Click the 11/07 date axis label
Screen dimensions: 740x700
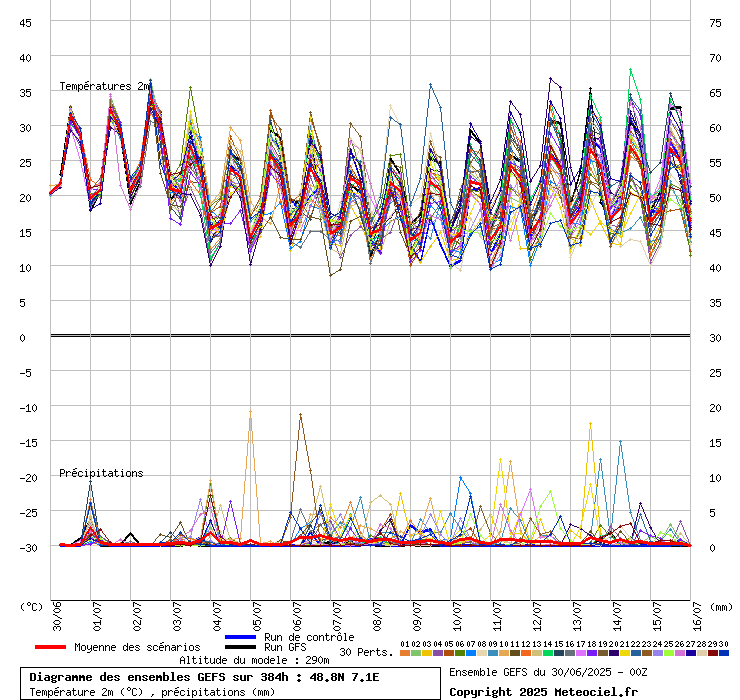click(497, 616)
